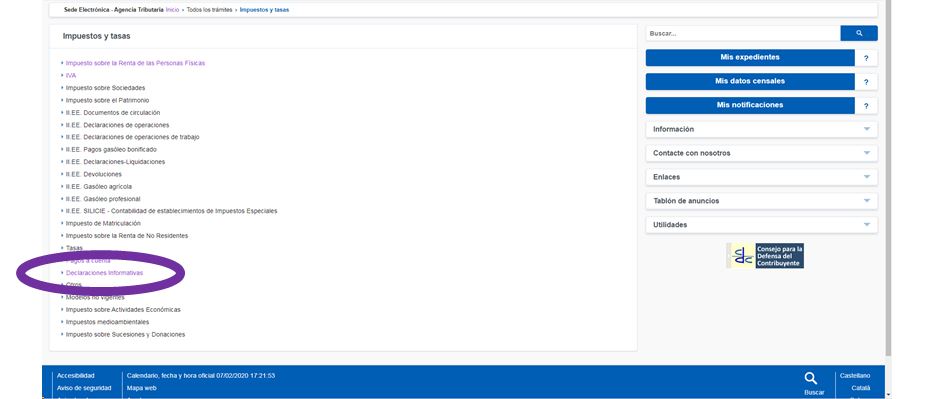This screenshot has height=399, width=941.
Task: Expand the Enlaces panel
Action: point(761,177)
